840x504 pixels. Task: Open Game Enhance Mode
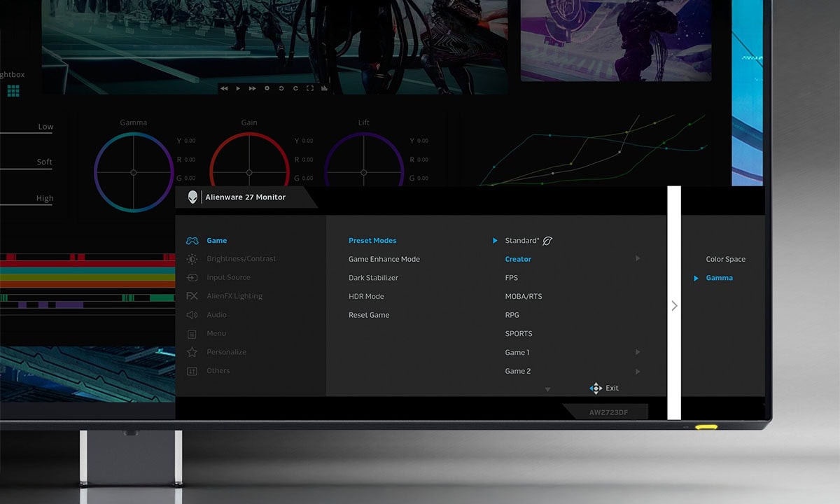coord(384,259)
